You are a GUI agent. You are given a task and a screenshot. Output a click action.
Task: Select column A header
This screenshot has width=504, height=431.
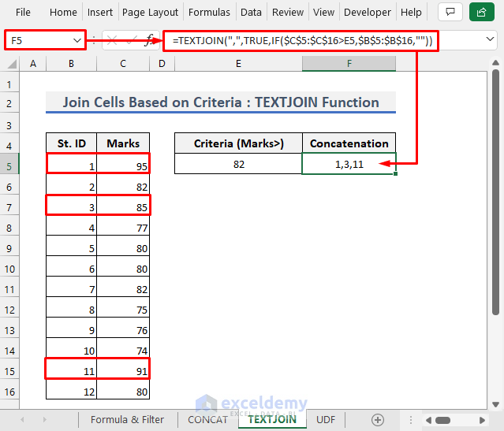33,64
